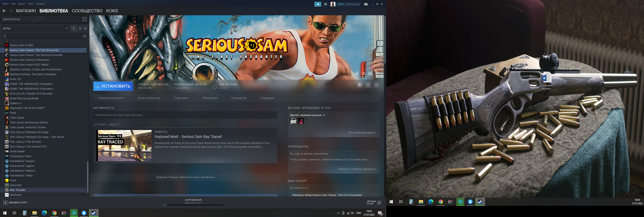The width and height of the screenshot is (644, 217).
Task: Select S.T.A.L.K.E.R.: Shadow of Chernobyl
Action: tap(31, 94)
